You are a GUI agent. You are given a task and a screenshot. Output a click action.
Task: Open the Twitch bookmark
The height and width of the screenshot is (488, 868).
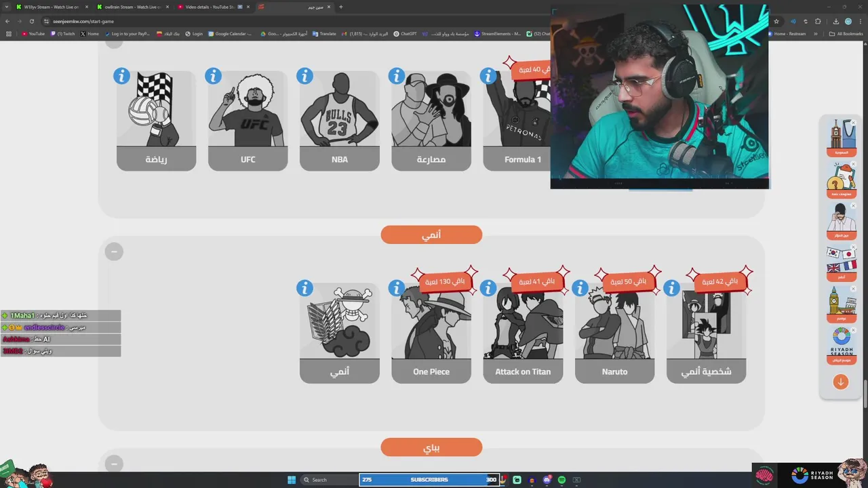coord(63,33)
